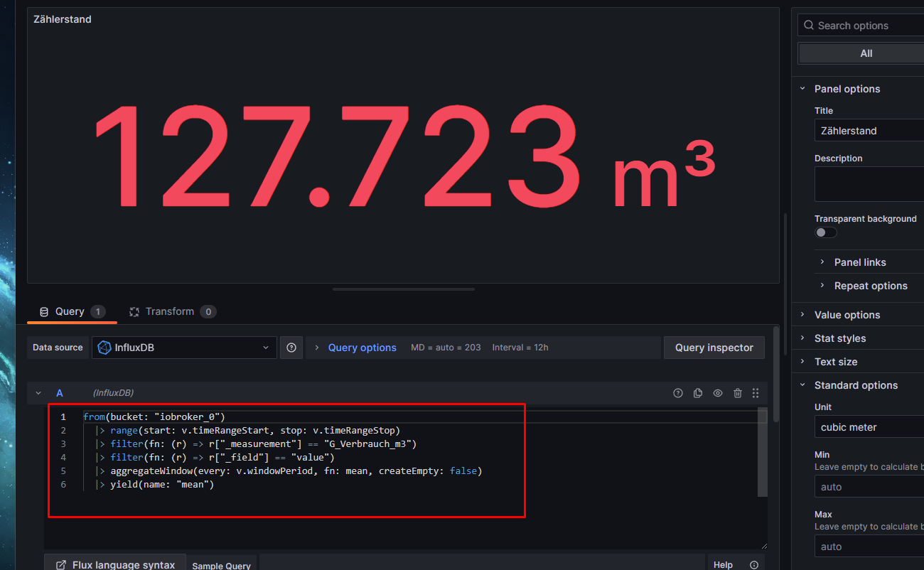Open the Query inspector
This screenshot has width=924, height=570.
pos(714,348)
